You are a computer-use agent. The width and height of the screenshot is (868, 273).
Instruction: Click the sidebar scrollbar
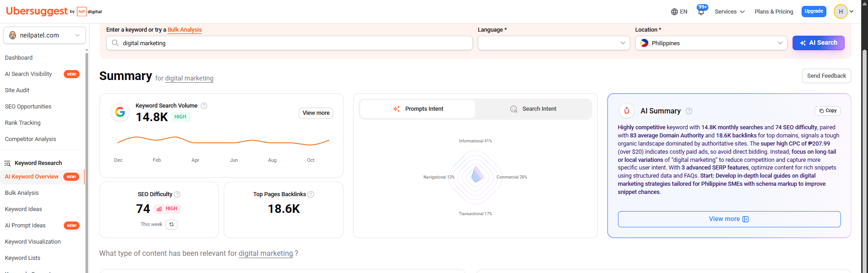(87, 163)
